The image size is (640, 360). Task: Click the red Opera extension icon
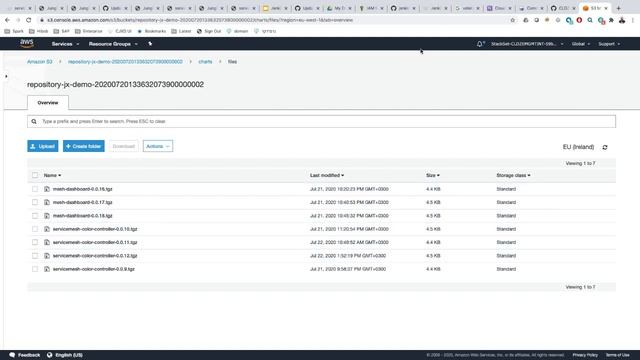[579, 20]
